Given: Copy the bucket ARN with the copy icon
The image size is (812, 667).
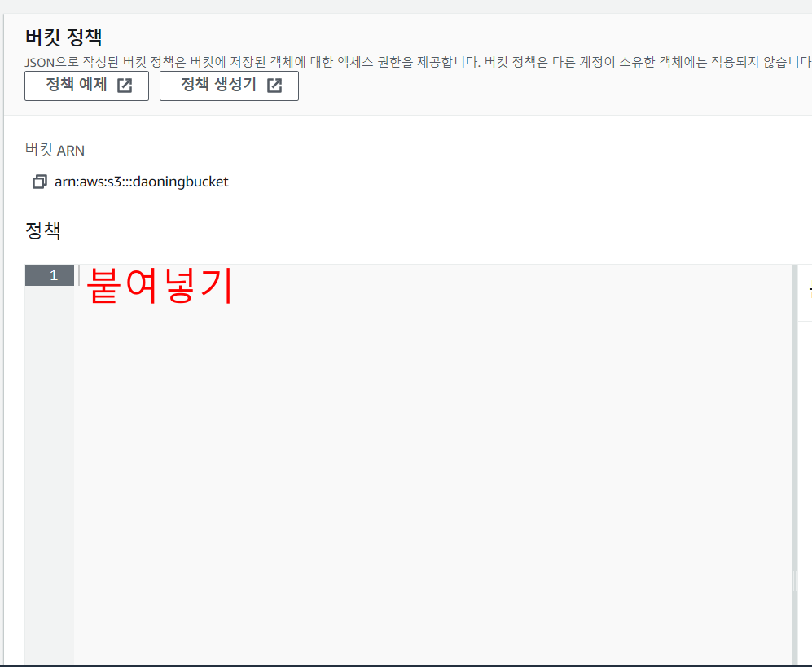Looking at the screenshot, I should [x=39, y=182].
